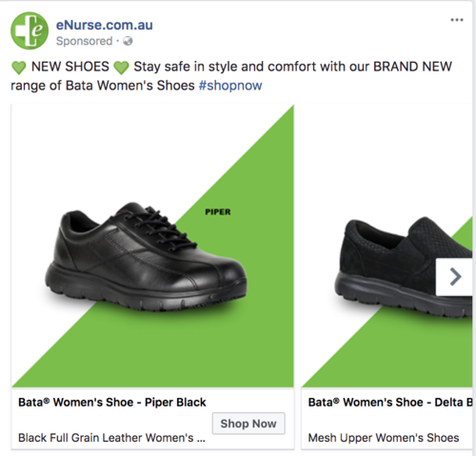Click the Sponsored label
Image resolution: width=476 pixels, height=456 pixels.
click(x=84, y=41)
